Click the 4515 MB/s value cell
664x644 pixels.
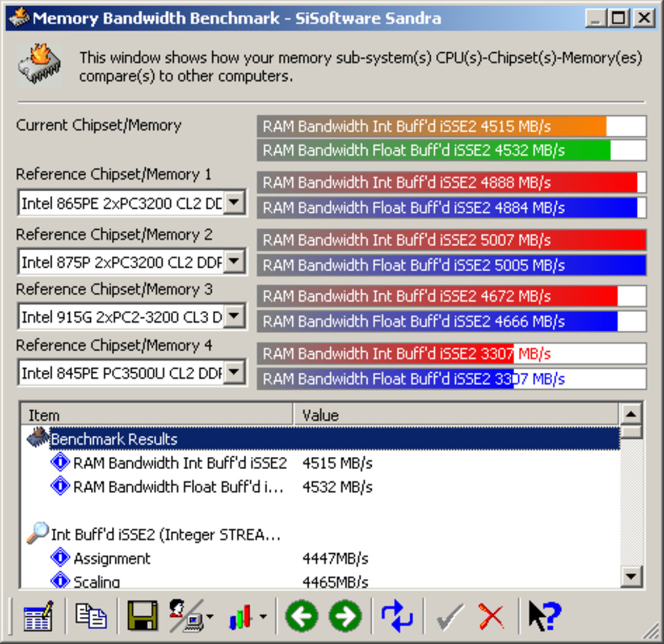338,463
